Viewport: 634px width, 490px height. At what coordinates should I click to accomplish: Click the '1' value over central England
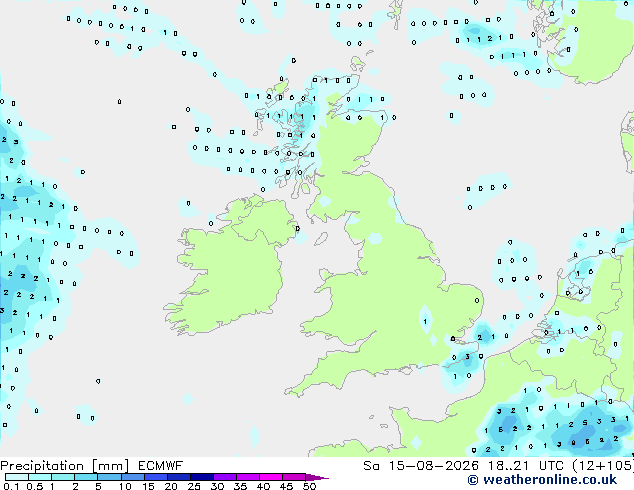pos(425,322)
